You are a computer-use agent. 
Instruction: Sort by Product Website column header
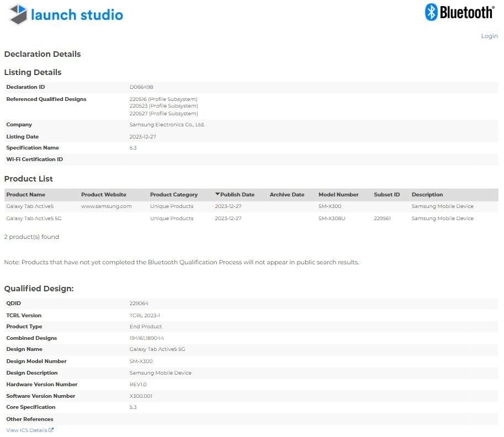pyautogui.click(x=103, y=195)
